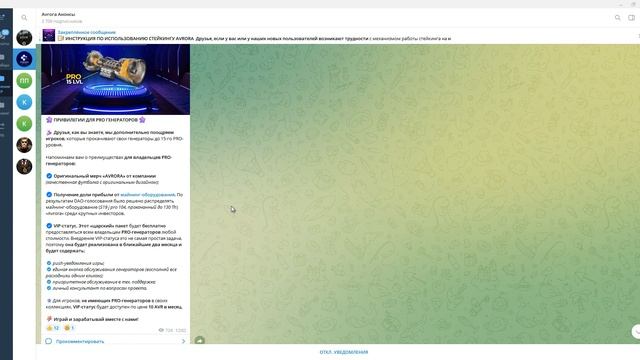Click the chevron arrow in comment row
Screen dimensions: 640x360
coord(183,341)
